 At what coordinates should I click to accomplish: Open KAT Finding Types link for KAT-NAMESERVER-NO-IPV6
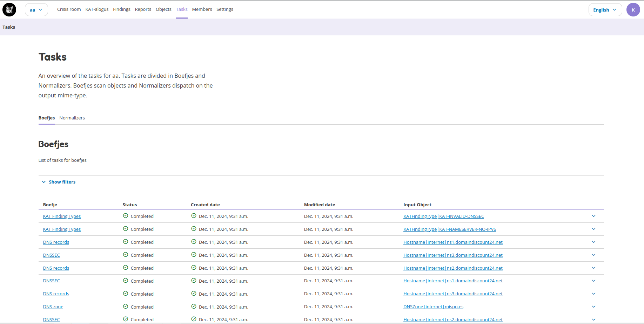(62, 229)
